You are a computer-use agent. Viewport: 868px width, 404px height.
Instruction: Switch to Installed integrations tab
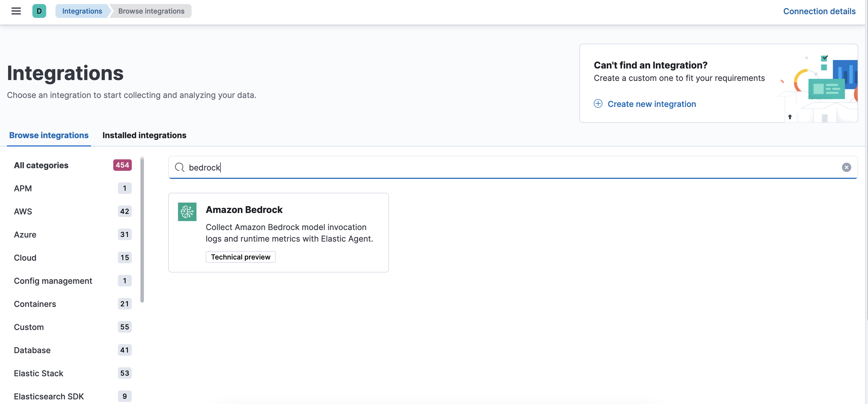(144, 135)
